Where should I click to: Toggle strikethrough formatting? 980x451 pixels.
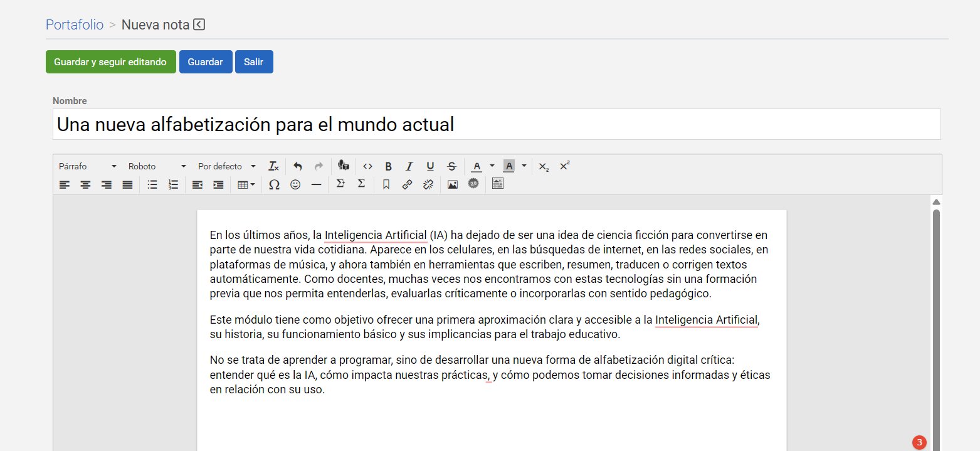point(451,166)
